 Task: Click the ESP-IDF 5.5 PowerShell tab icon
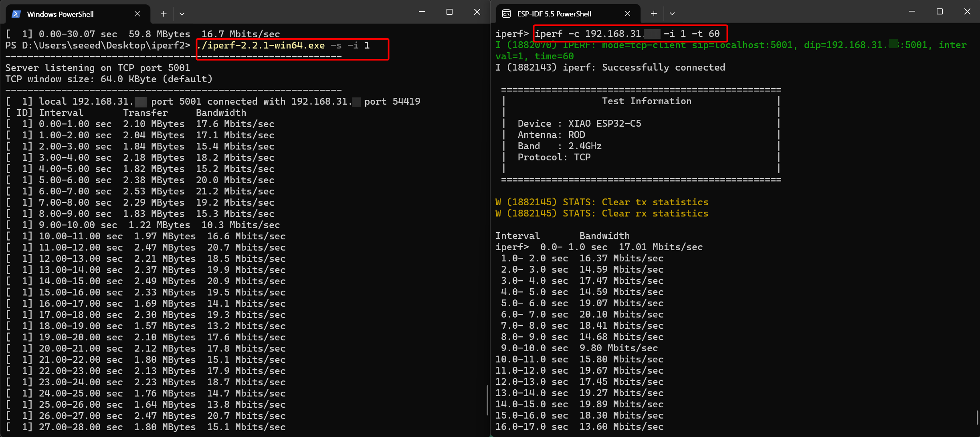click(507, 14)
